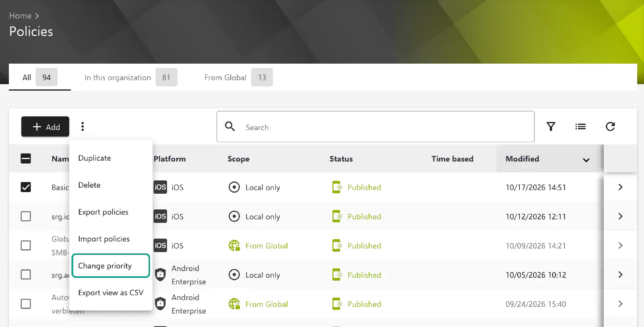Open the filter funnel icon
This screenshot has height=327, width=644.
[x=551, y=126]
